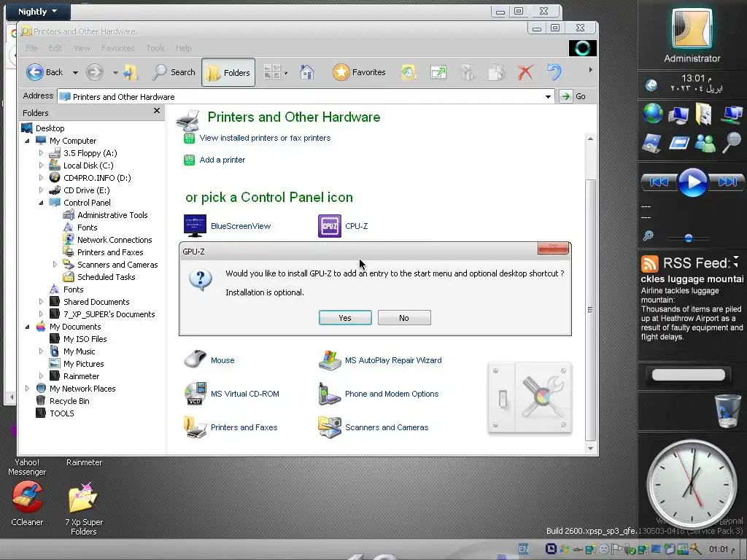Click the Go button next to address
Screen dimensions: 747x560
tap(573, 96)
